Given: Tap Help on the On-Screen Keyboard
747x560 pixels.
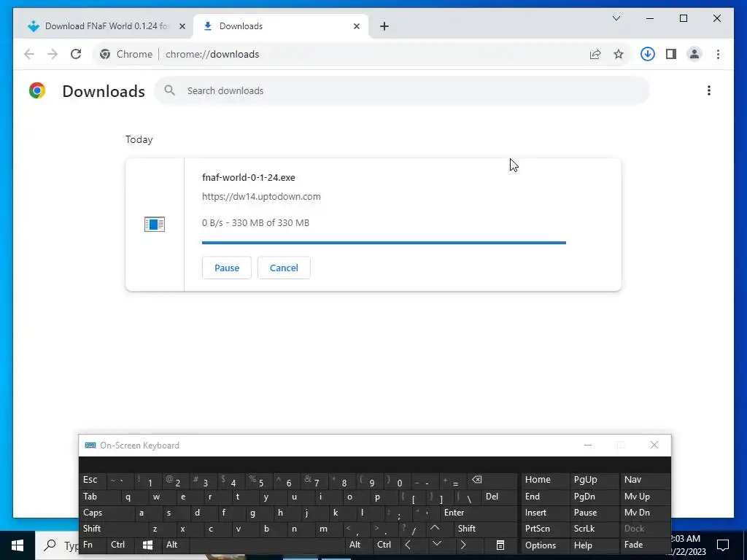Looking at the screenshot, I should point(593,545).
